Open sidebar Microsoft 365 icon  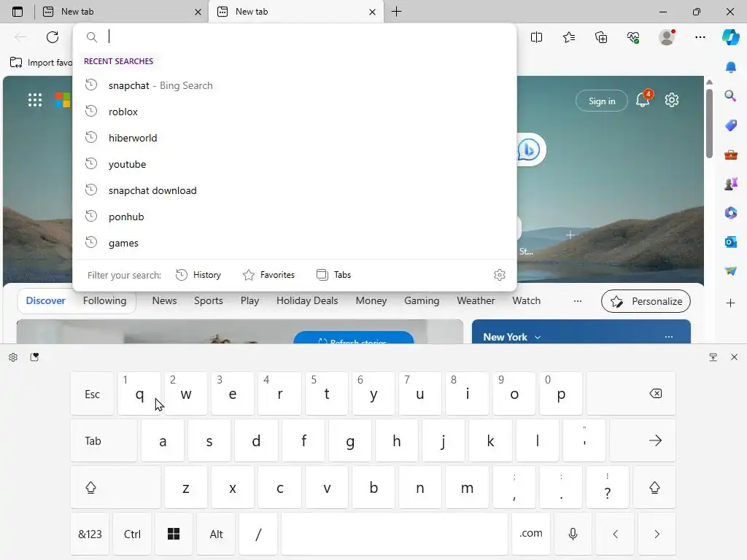[x=731, y=212]
